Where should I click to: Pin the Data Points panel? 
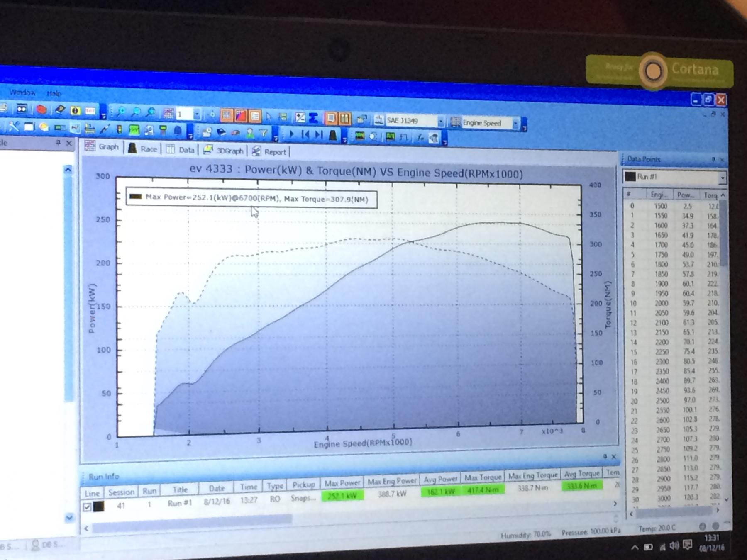coord(713,159)
